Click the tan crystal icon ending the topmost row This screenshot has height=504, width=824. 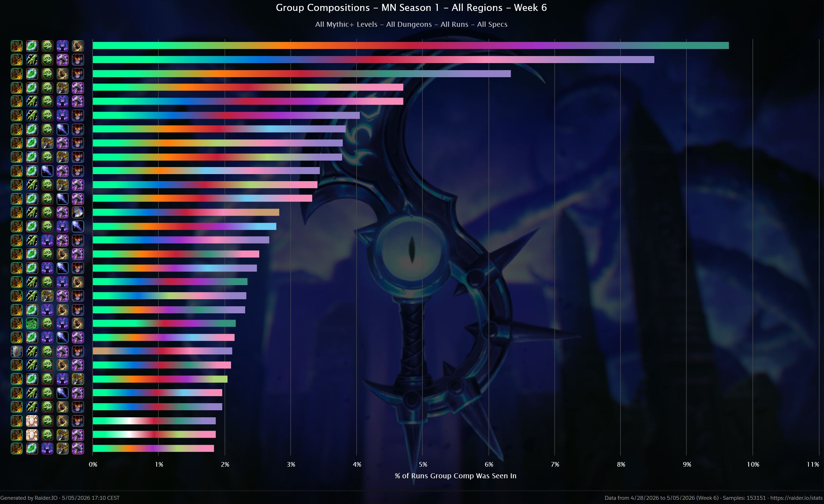[x=78, y=46]
